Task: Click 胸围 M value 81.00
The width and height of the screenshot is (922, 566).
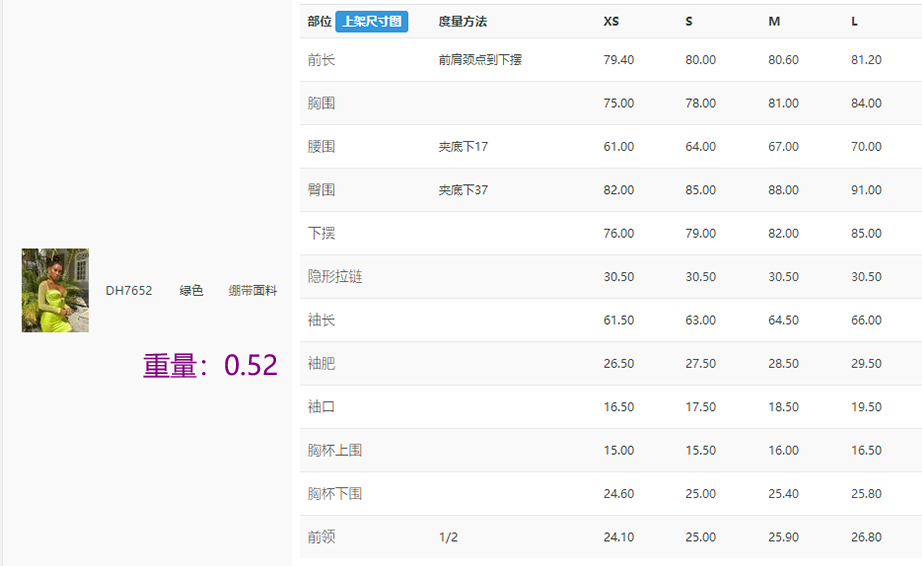Action: 783,103
